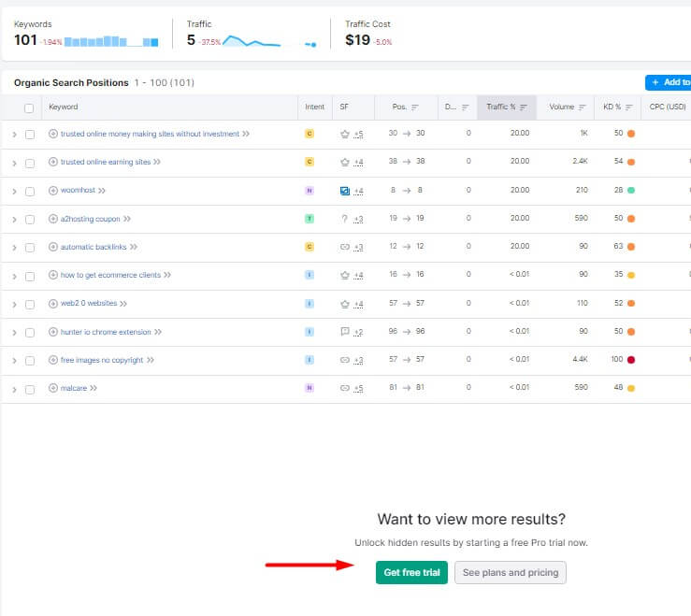Expand the trusted online money making sites row
The image size is (691, 616).
(x=14, y=135)
